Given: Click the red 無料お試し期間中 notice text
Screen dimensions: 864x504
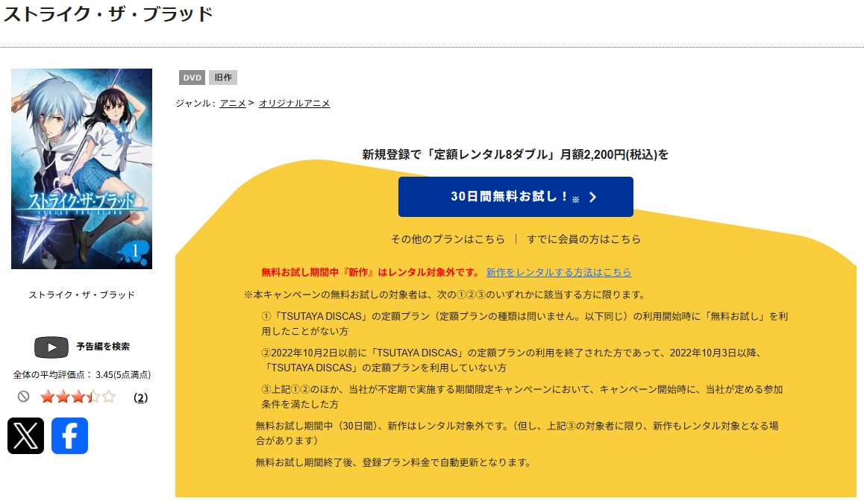Looking at the screenshot, I should tap(371, 272).
